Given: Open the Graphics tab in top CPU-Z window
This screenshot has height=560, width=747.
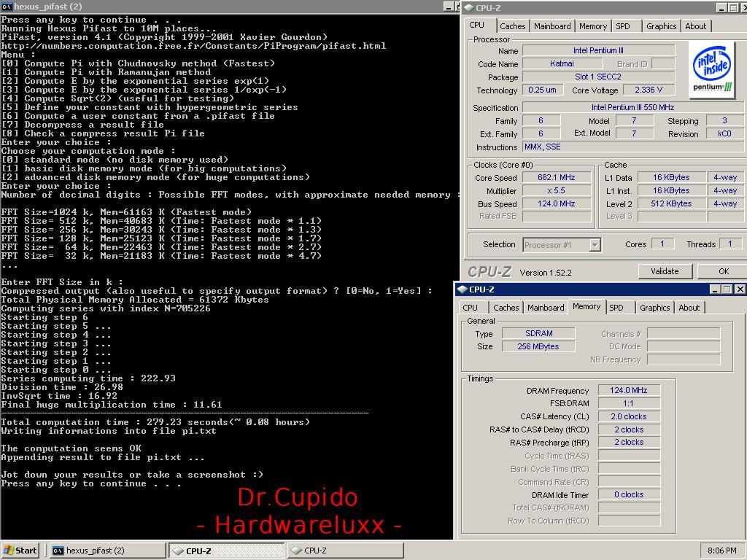Looking at the screenshot, I should pyautogui.click(x=661, y=26).
